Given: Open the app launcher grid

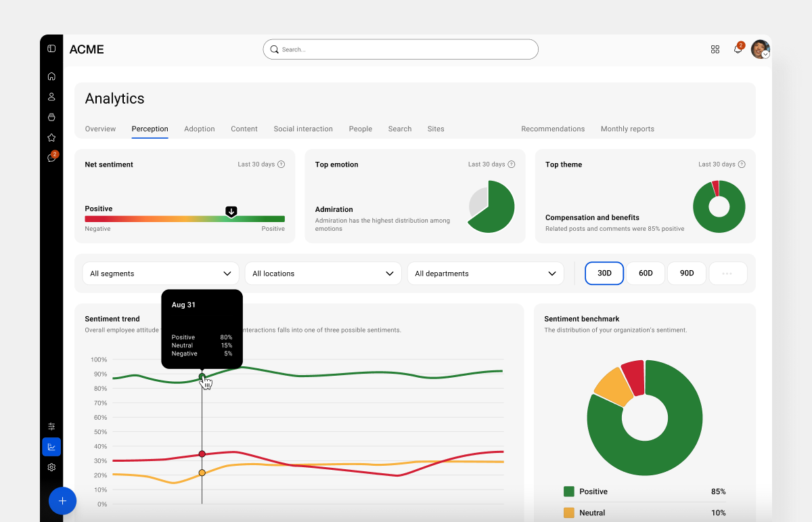Looking at the screenshot, I should [x=715, y=49].
